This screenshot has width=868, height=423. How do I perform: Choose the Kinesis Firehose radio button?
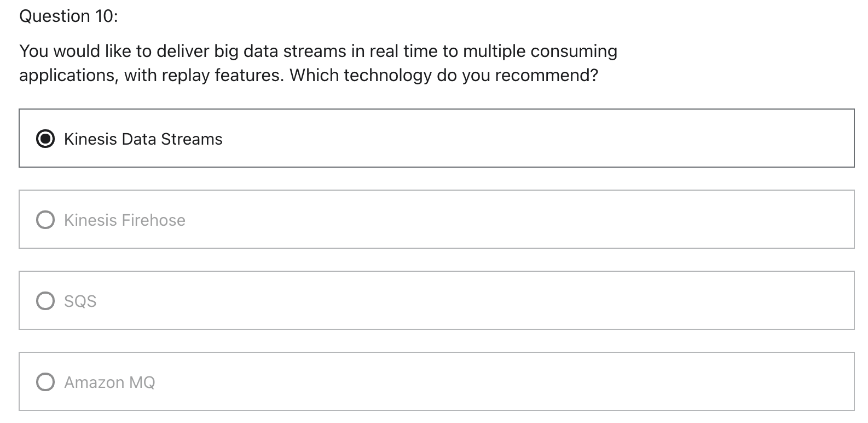[45, 220]
